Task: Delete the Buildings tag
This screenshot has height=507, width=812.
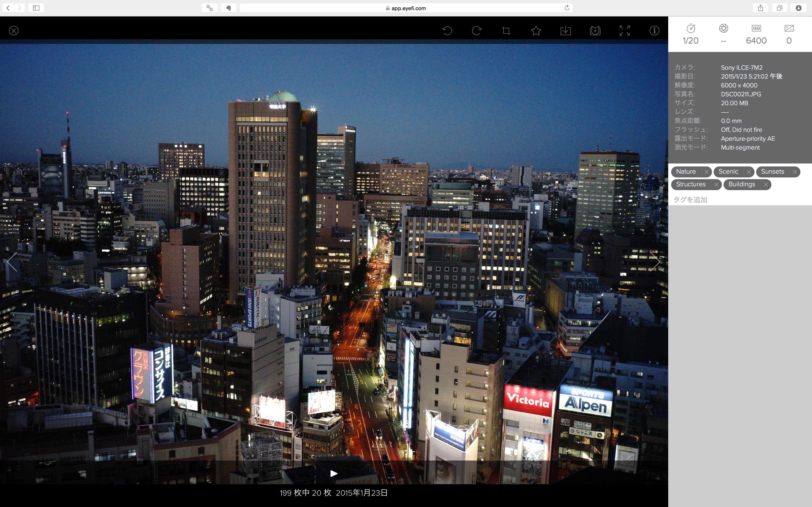Action: coord(766,185)
